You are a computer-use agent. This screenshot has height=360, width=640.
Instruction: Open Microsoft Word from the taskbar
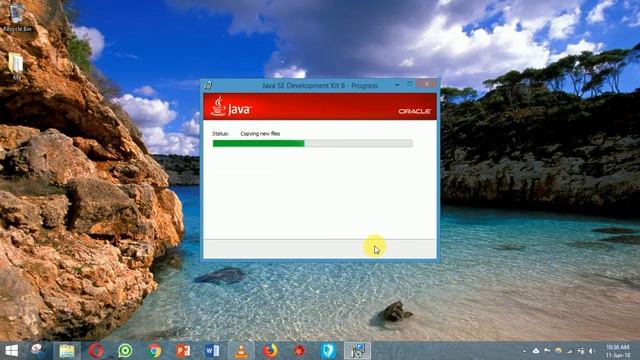click(212, 351)
